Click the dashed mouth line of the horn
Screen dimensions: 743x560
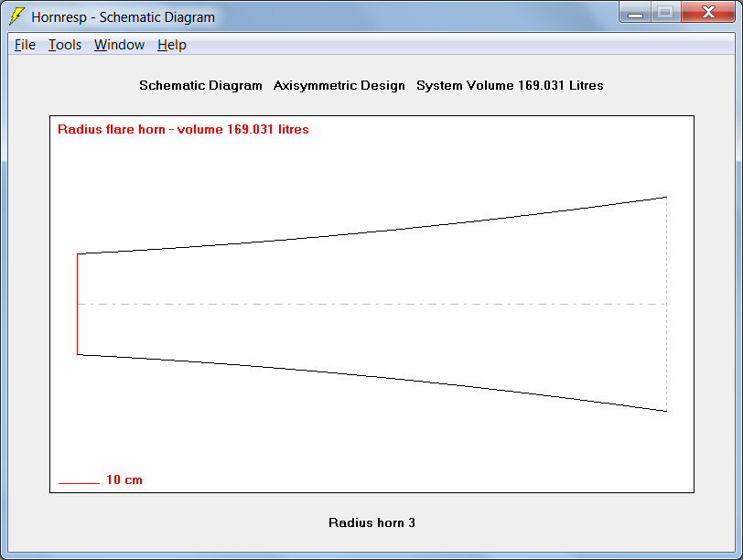pos(667,304)
